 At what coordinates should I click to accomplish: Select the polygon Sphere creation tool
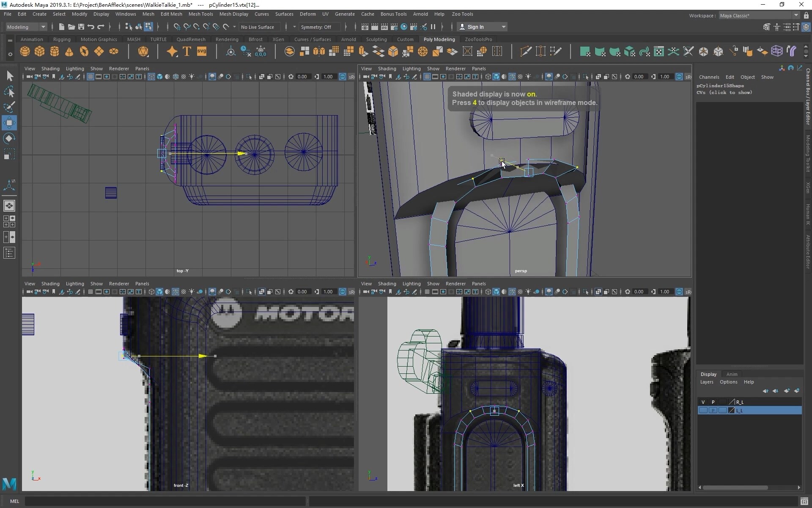[x=25, y=51]
